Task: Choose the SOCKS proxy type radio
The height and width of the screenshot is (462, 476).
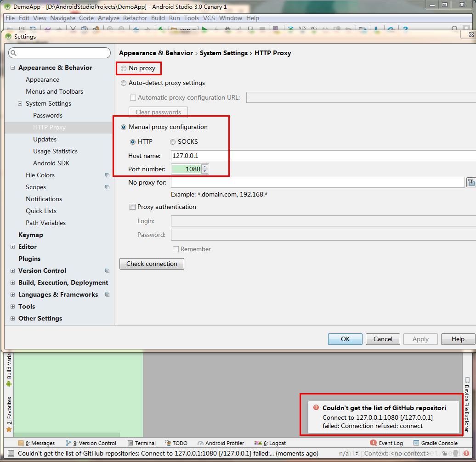Action: (x=173, y=142)
